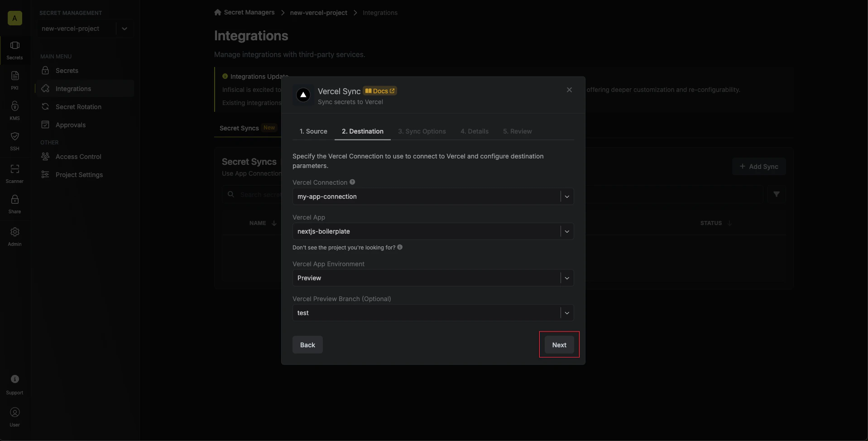The height and width of the screenshot is (441, 868).
Task: Open Approvals in main menu
Action: [85, 125]
